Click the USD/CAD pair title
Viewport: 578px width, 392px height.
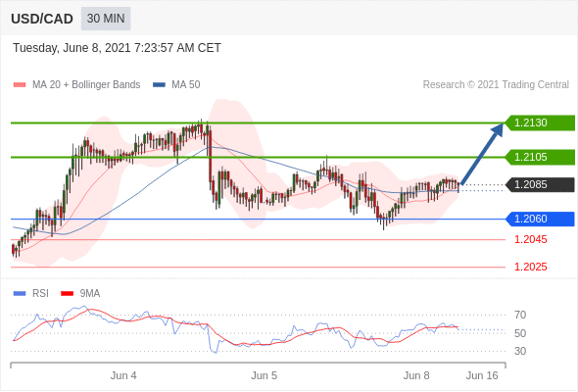[42, 19]
